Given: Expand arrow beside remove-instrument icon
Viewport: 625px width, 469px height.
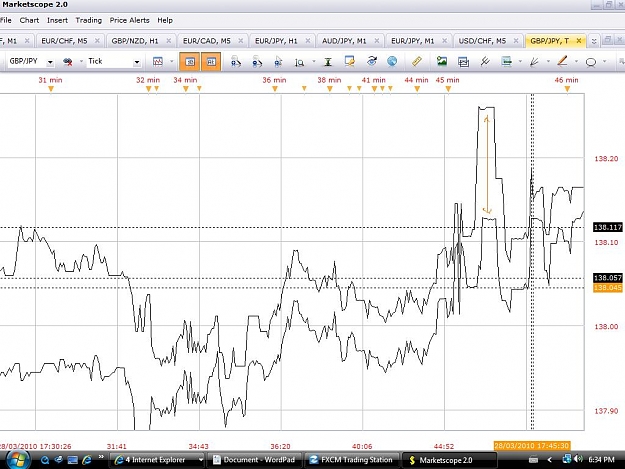Looking at the screenshot, I should pyautogui.click(x=81, y=61).
